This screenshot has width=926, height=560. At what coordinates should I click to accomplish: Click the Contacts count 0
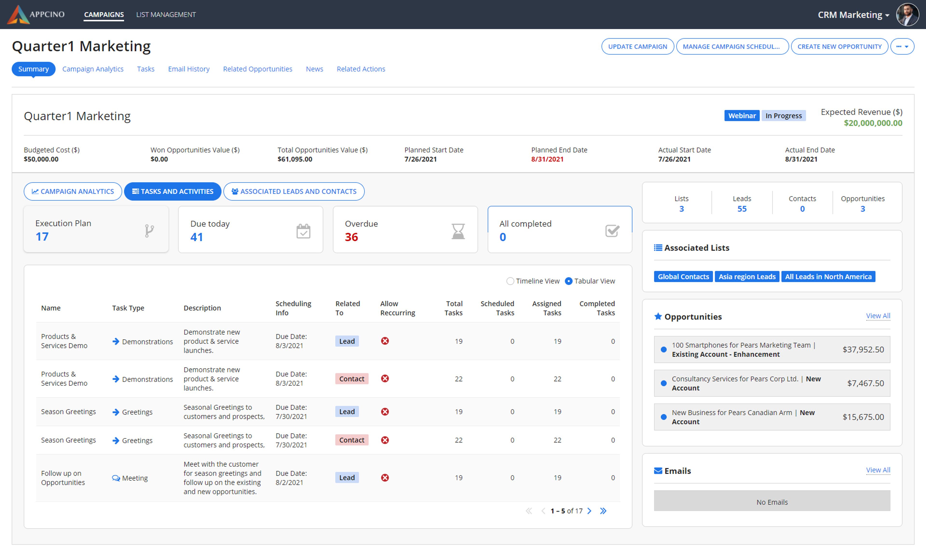point(802,209)
